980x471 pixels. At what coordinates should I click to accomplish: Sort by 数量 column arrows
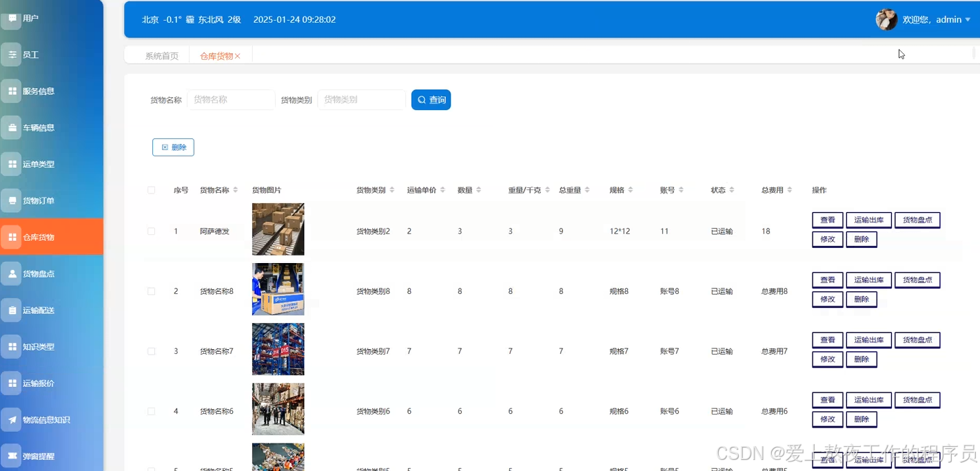coord(478,190)
